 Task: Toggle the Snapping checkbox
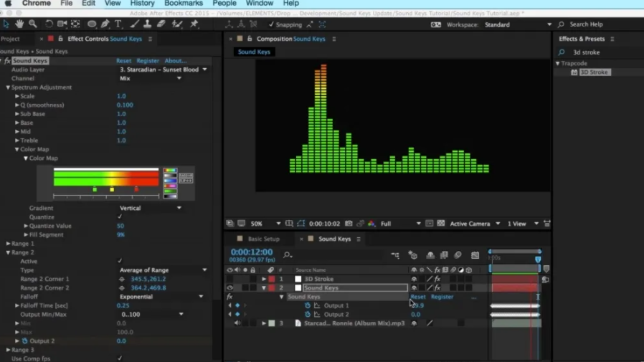271,24
